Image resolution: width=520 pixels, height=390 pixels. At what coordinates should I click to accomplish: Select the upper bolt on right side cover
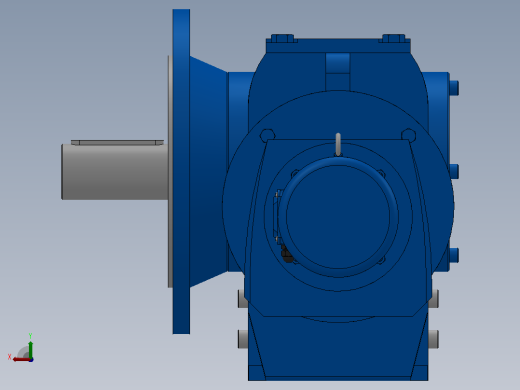tap(454, 88)
